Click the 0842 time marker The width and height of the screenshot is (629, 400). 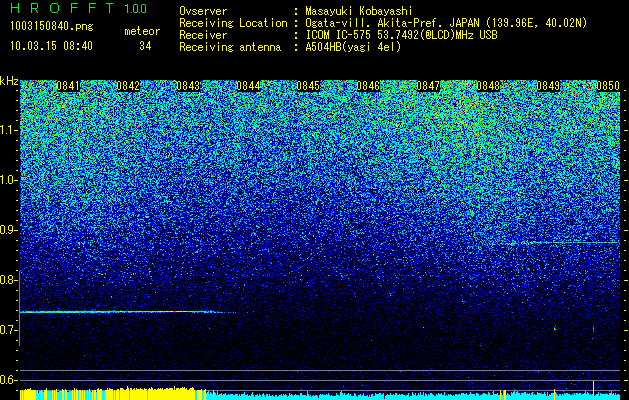tap(128, 86)
